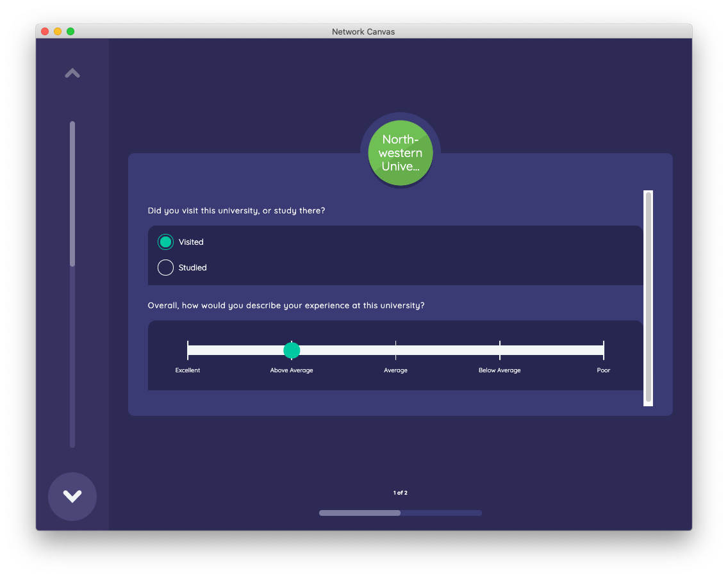Screen dimensions: 728x578
Task: Click the bottom horizontal progress bar
Action: [401, 513]
